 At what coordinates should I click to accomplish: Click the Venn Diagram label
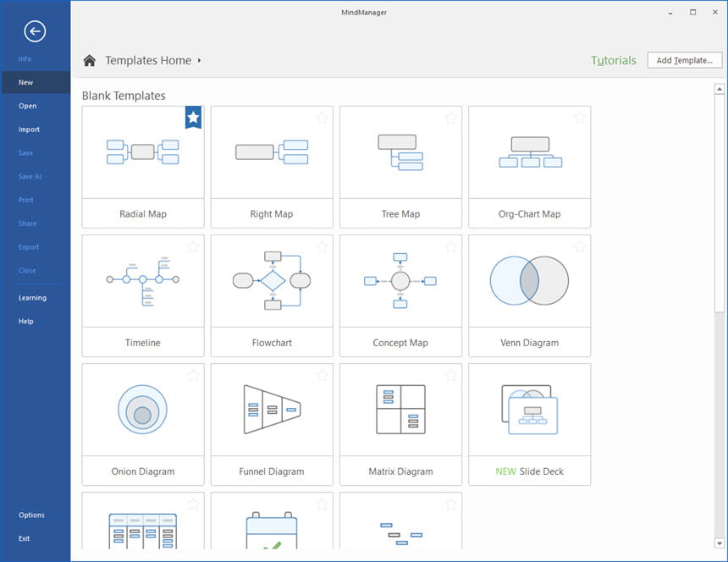(x=530, y=343)
